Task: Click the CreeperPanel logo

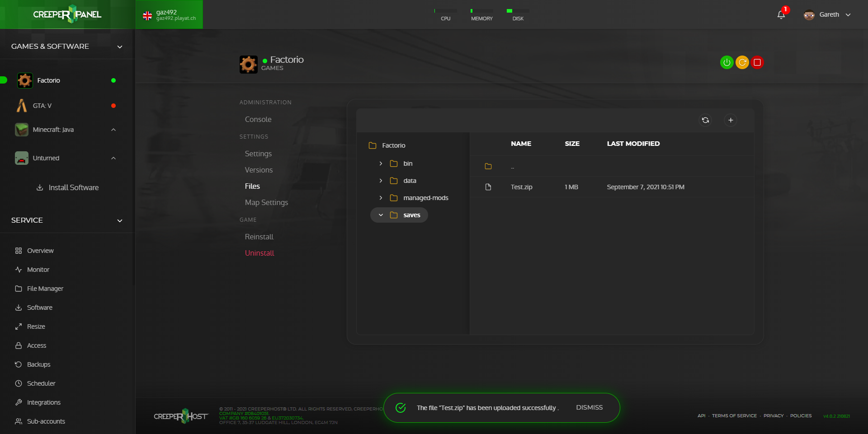Action: (67, 14)
